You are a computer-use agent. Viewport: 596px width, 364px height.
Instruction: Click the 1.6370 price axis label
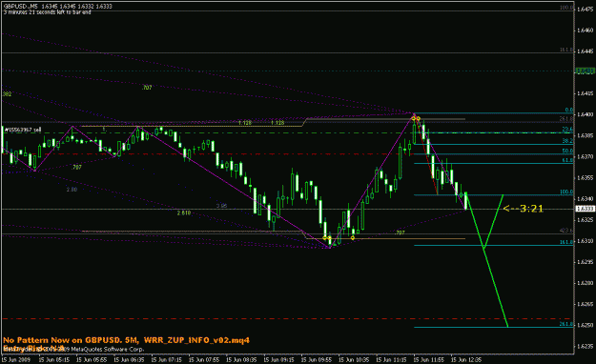pyautogui.click(x=586, y=156)
